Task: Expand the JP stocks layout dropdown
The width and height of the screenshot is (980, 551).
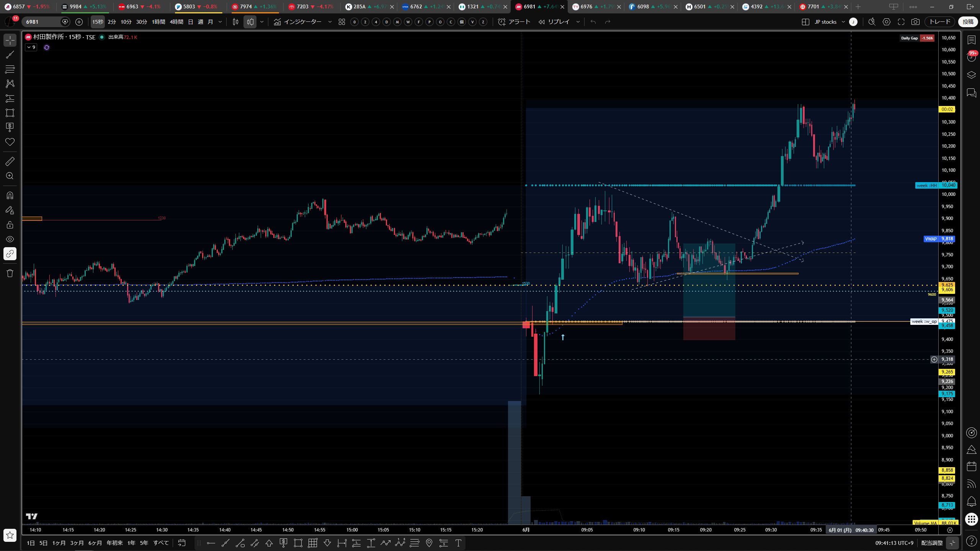Action: (843, 22)
